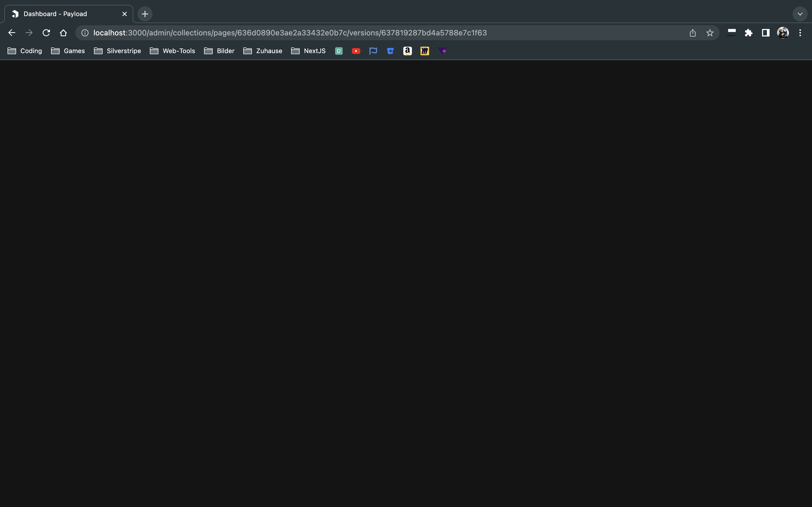The image size is (812, 507).
Task: Toggle site information via the info icon
Action: [84, 32]
